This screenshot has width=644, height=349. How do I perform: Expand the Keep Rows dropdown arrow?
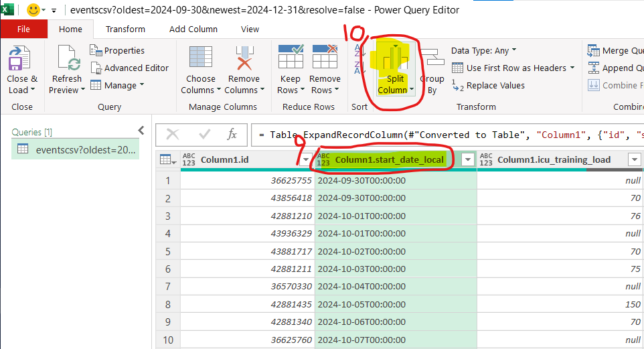(303, 90)
